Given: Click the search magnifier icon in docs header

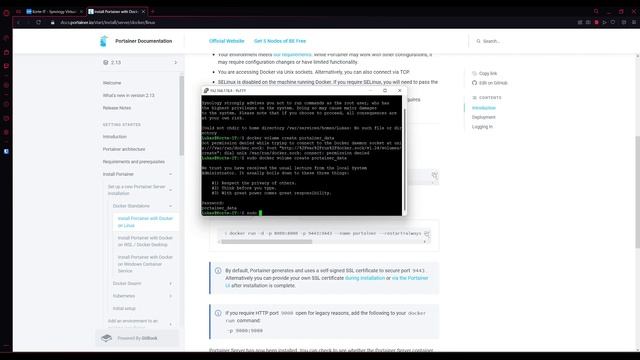Looking at the screenshot, I should pos(478,41).
